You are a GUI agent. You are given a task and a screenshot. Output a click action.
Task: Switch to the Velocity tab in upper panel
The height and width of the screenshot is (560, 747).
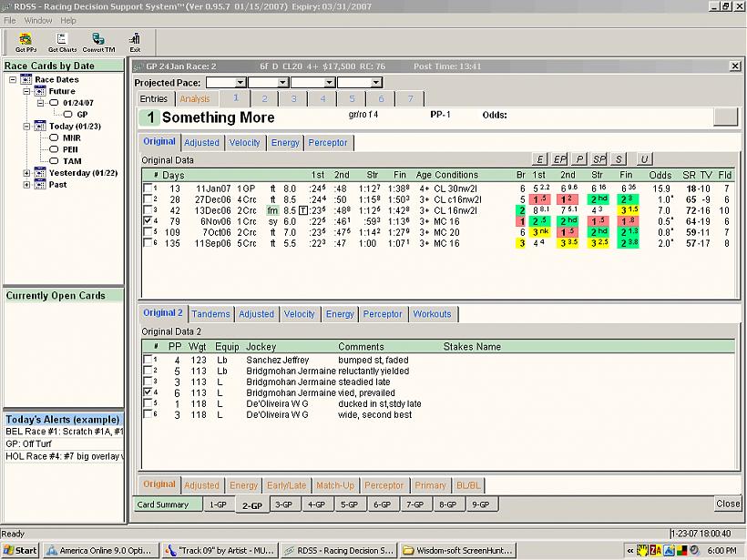pos(244,142)
